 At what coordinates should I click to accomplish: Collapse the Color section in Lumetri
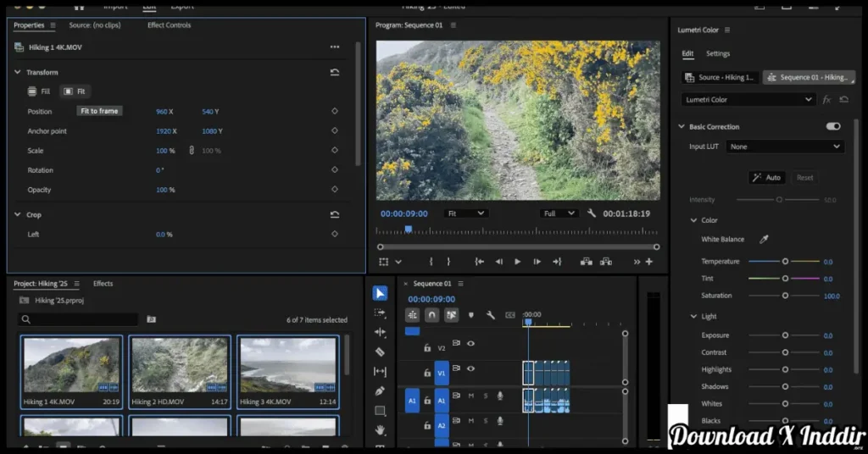[x=693, y=219]
